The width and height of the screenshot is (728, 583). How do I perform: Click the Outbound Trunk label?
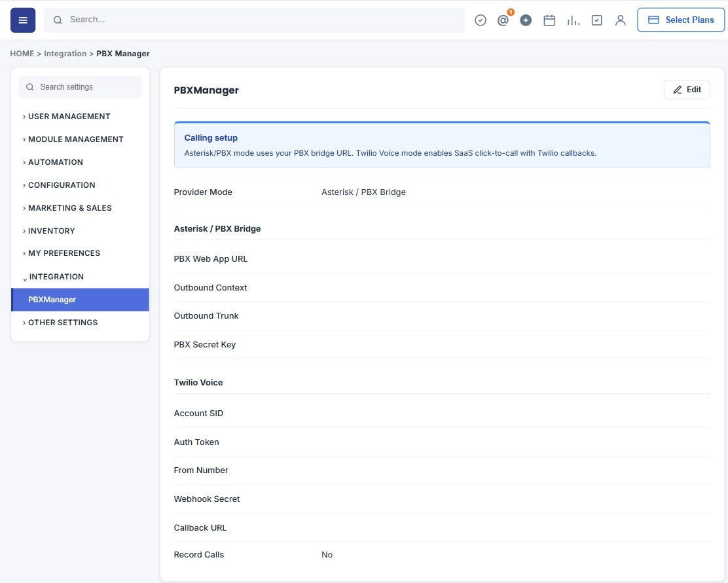click(x=206, y=315)
